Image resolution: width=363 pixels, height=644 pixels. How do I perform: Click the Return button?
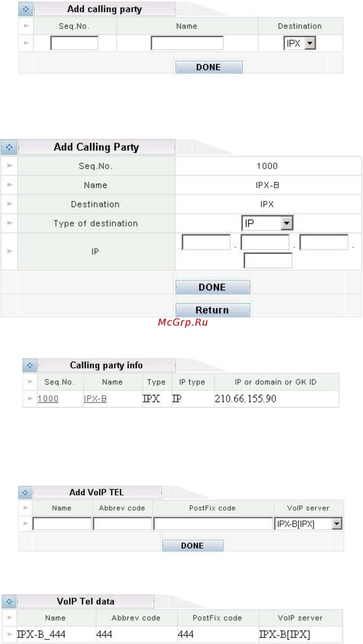(x=213, y=310)
